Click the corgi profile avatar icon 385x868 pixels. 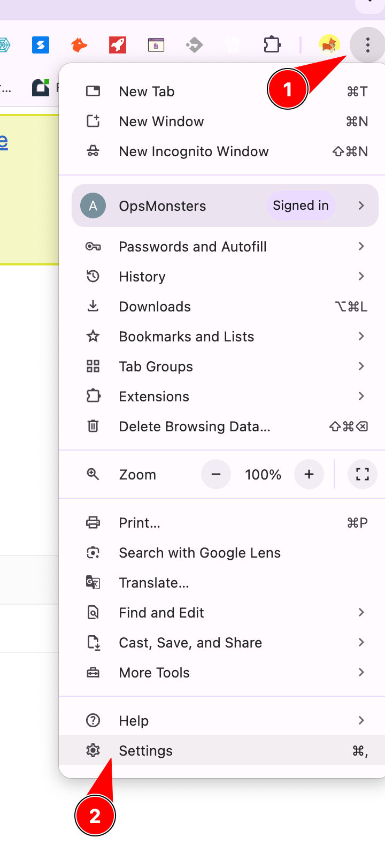pos(329,45)
